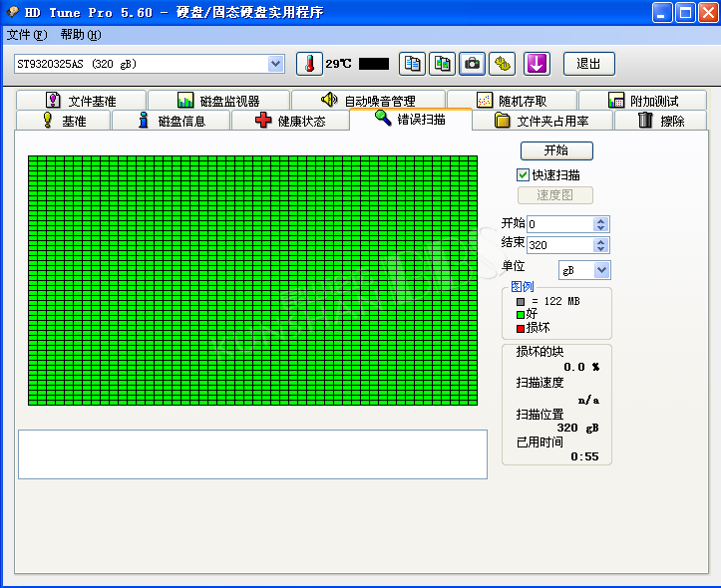Click the copy screenshot to clipboard icon
This screenshot has width=721, height=588.
pyautogui.click(x=442, y=64)
